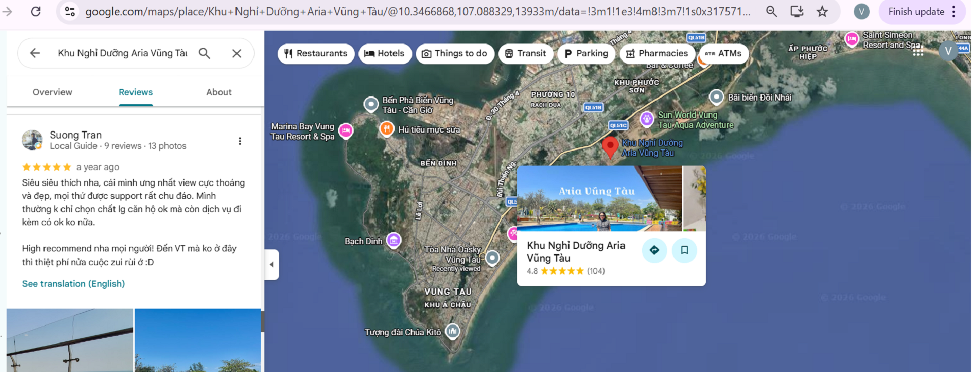
Task: Reload the page with the refresh icon
Action: point(36,11)
